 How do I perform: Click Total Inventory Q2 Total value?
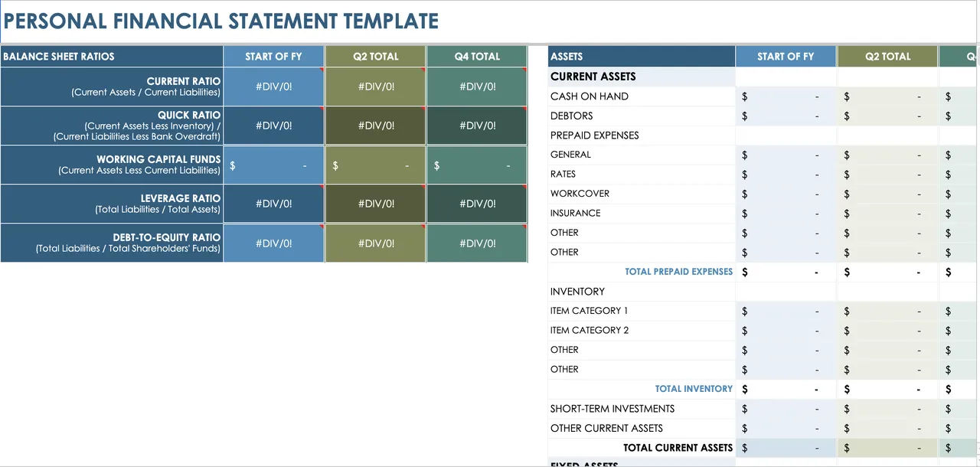(x=888, y=389)
